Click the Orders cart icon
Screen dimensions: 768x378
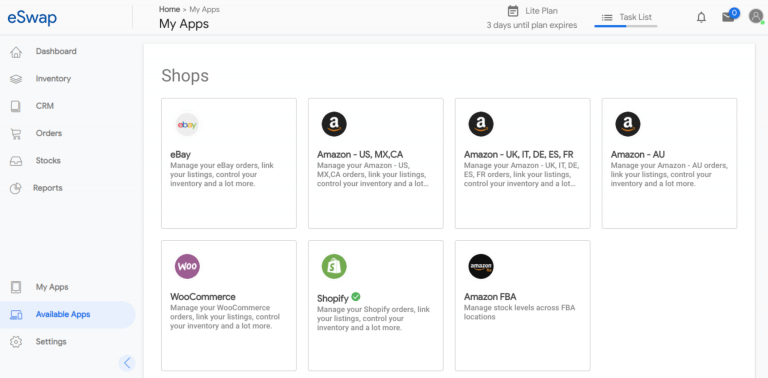16,134
